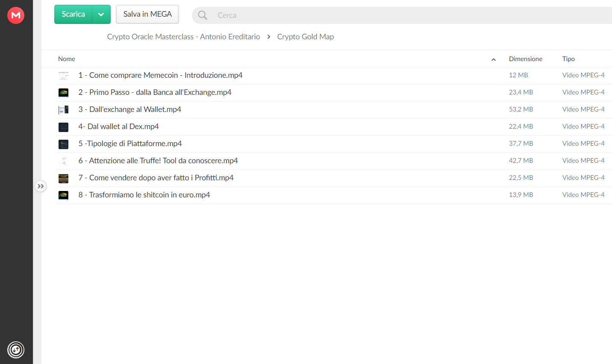The width and height of the screenshot is (612, 364).
Task: Select the thumbnail of 3 - Dall'exchange al Wallet
Action: point(63,110)
